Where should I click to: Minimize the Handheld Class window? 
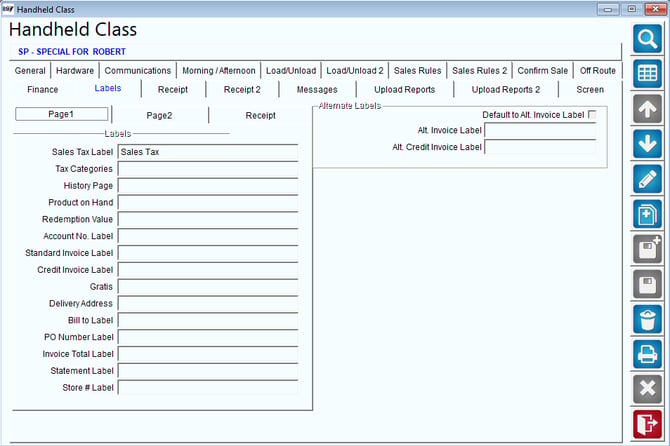(x=608, y=9)
